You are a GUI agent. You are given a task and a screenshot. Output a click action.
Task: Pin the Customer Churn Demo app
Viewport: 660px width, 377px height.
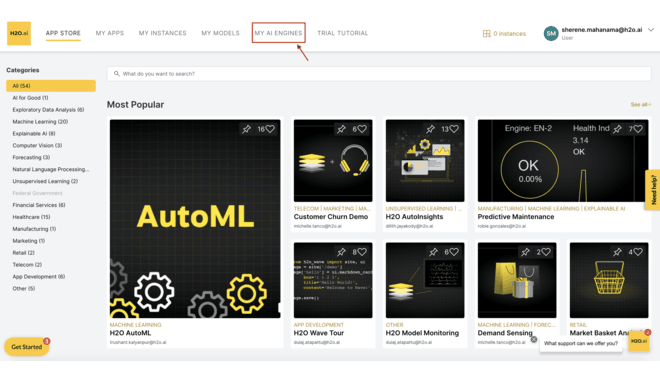[x=341, y=129]
